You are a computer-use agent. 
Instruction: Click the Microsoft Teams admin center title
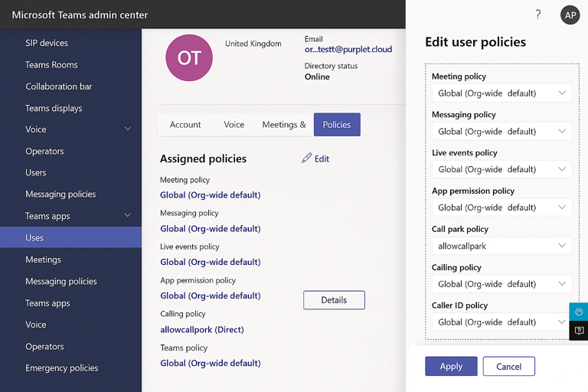80,15
